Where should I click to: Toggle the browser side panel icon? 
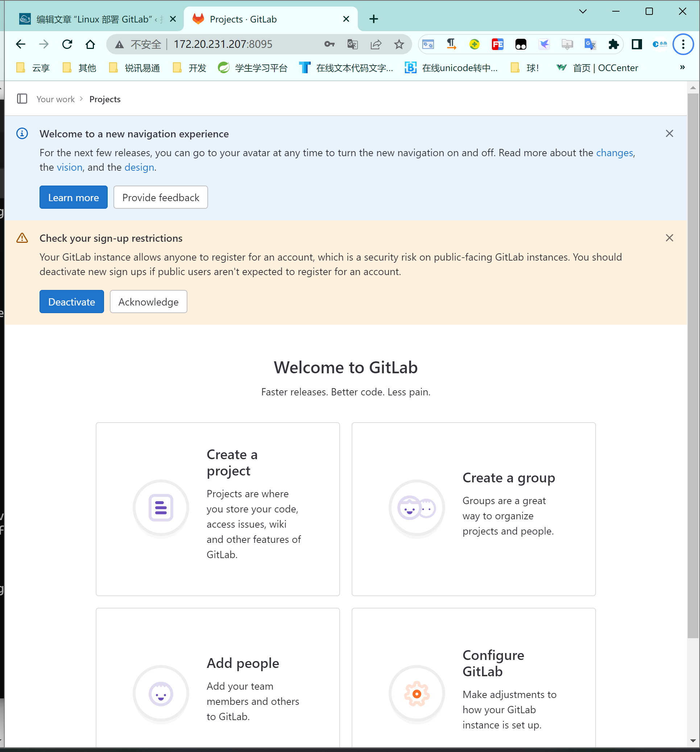pyautogui.click(x=637, y=44)
